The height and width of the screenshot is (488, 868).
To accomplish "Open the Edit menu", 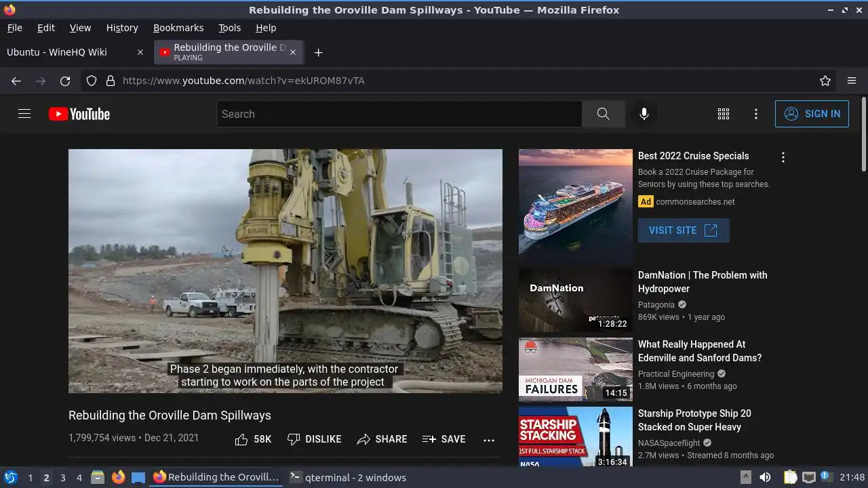I will 46,28.
